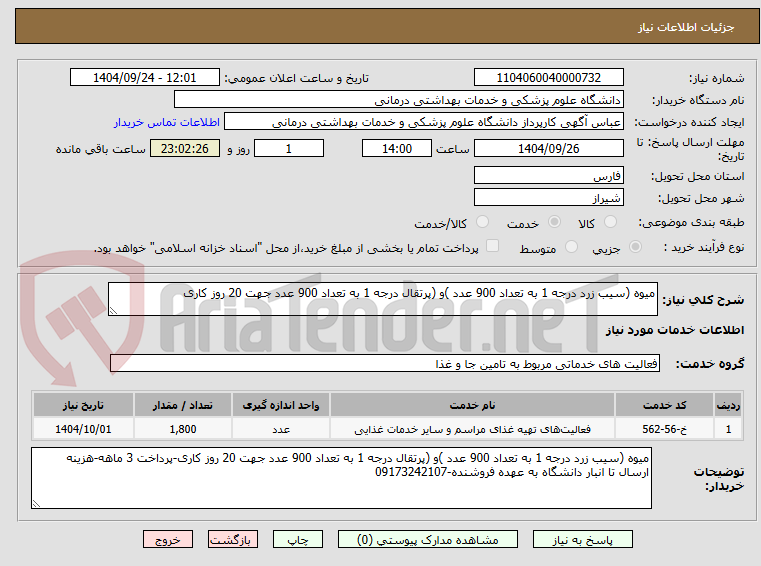Select the جزیی purchase type radio

point(635,247)
